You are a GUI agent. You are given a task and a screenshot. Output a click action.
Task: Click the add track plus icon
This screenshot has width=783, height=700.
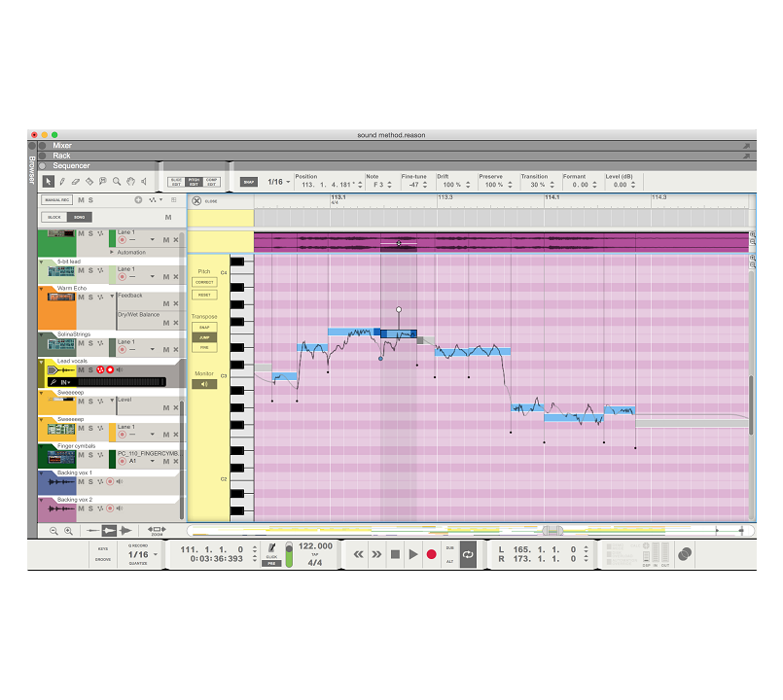(x=138, y=199)
